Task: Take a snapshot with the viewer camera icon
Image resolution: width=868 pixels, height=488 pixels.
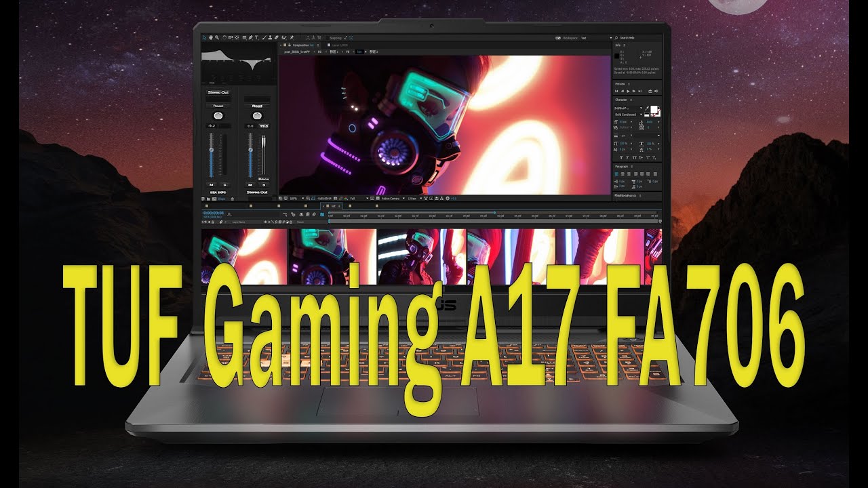Action: (335, 199)
